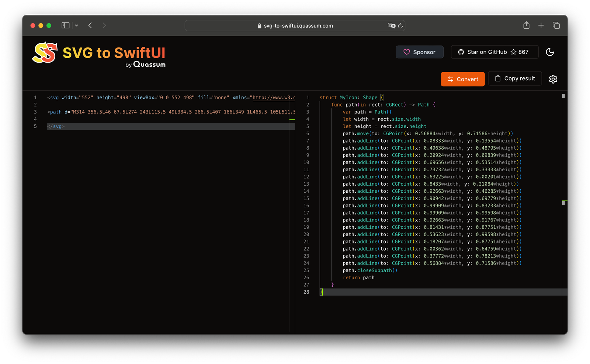The width and height of the screenshot is (590, 364).
Task: Switch to Safari tab overview
Action: 556,25
